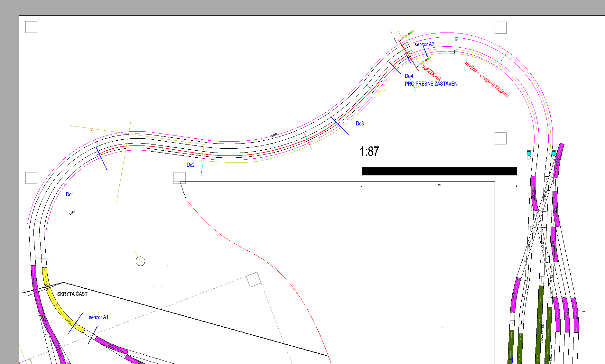Select the small circle symbol with yellow leader
This screenshot has height=364, width=605.
pos(140,261)
